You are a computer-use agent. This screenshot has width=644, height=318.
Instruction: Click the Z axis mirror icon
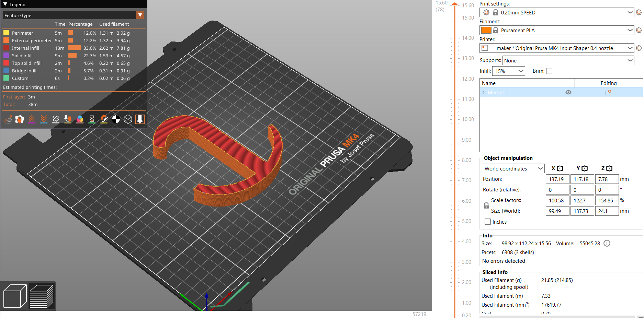click(x=609, y=168)
